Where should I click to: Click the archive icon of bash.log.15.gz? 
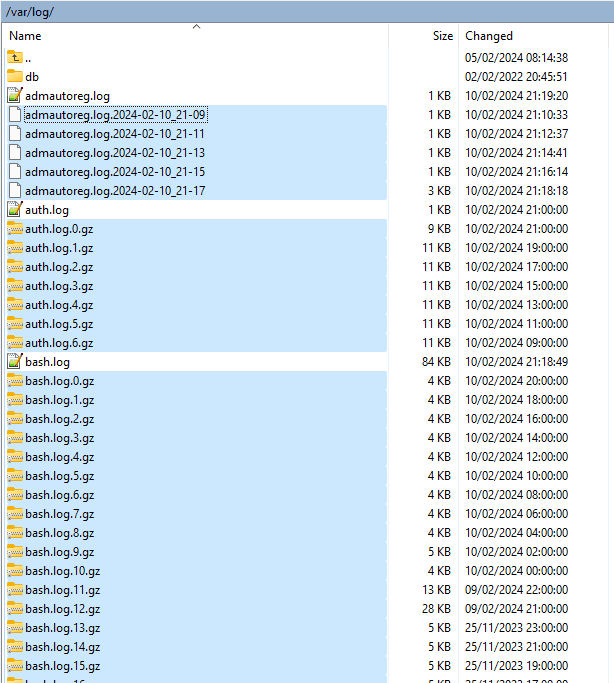tap(14, 666)
